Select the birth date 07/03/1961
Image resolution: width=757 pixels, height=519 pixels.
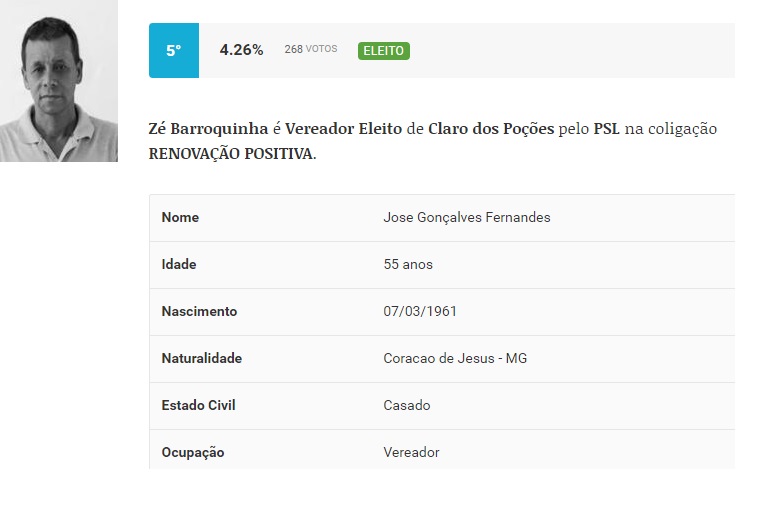[420, 311]
